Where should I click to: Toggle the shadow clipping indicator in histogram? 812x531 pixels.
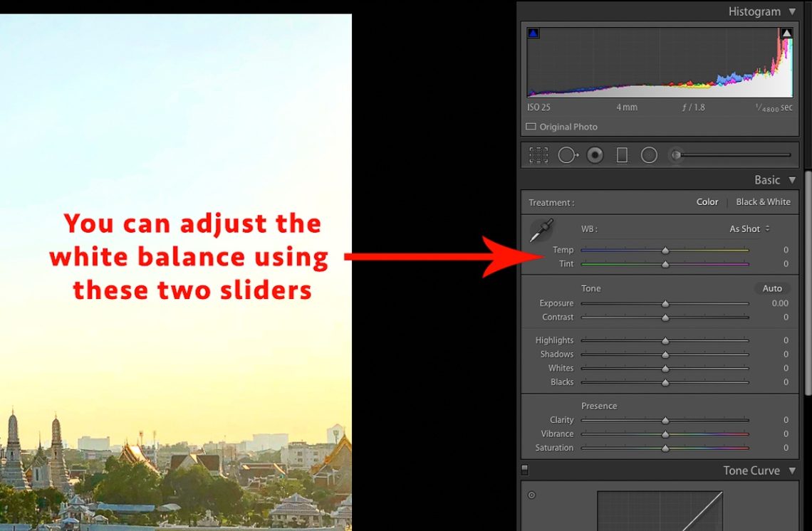pos(533,33)
